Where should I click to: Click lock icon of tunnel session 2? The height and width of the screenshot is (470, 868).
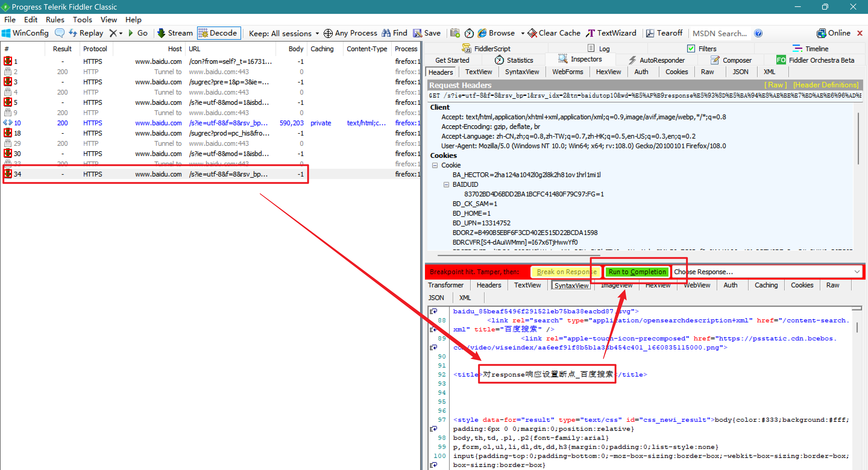8,71
